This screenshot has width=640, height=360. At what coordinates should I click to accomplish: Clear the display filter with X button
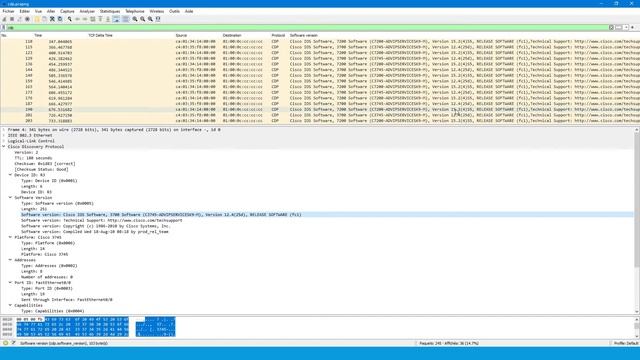tap(611, 27)
